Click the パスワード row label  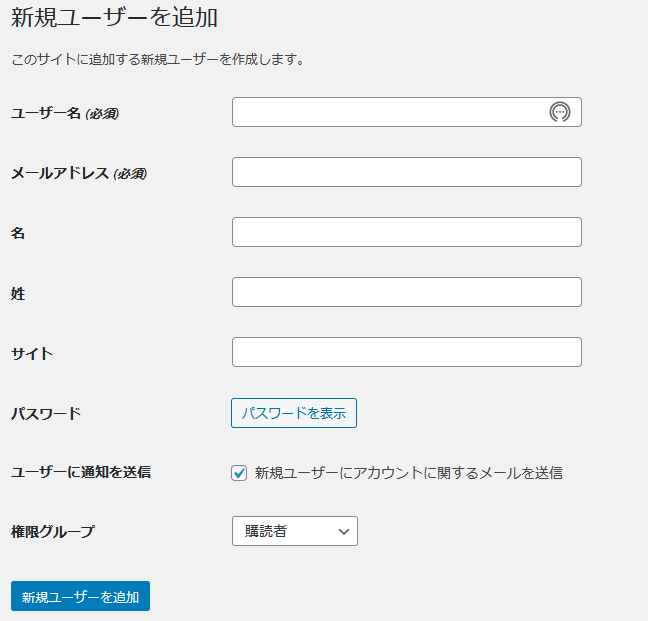(x=46, y=413)
